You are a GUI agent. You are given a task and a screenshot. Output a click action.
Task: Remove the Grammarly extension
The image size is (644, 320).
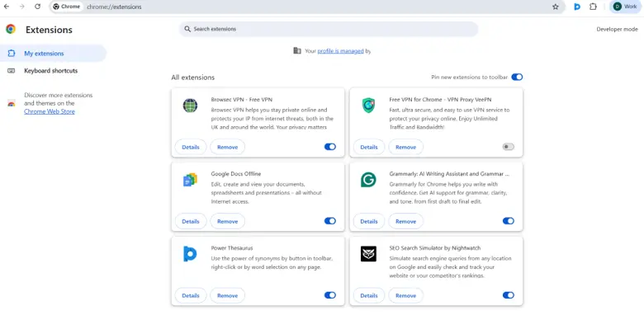click(405, 221)
